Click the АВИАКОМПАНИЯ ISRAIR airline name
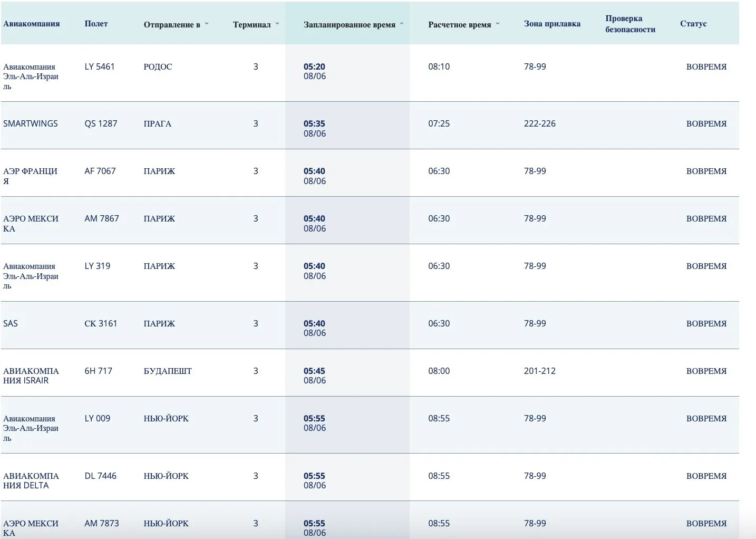756x539 pixels. (31, 376)
